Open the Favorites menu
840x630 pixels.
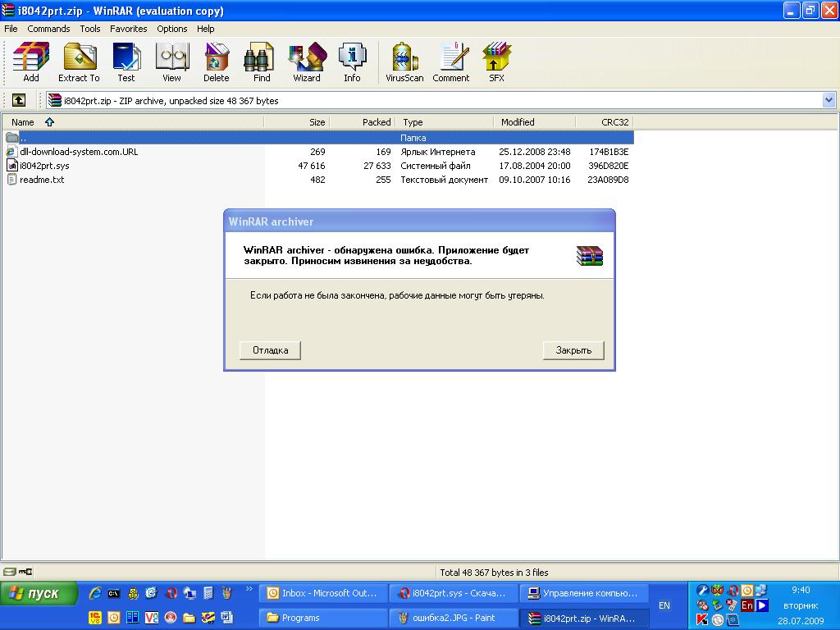tap(128, 29)
